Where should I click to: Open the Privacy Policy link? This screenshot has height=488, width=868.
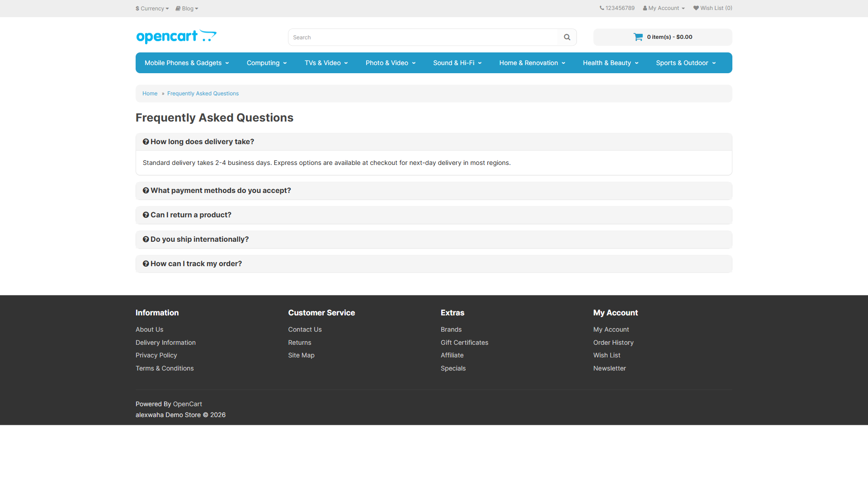156,355
